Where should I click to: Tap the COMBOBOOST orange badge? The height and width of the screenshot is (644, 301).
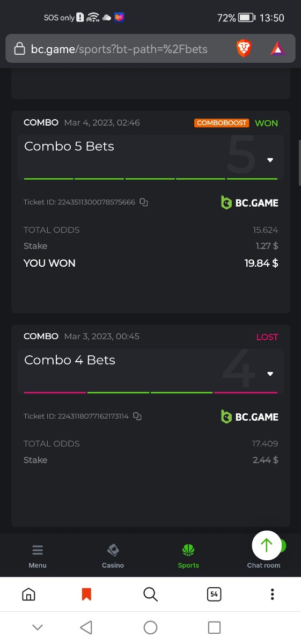(x=222, y=123)
